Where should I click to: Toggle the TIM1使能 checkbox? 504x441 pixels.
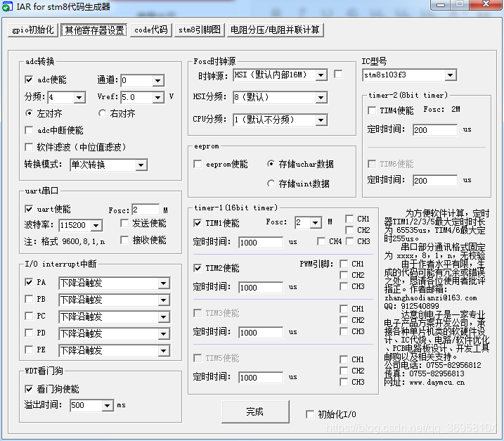point(198,223)
